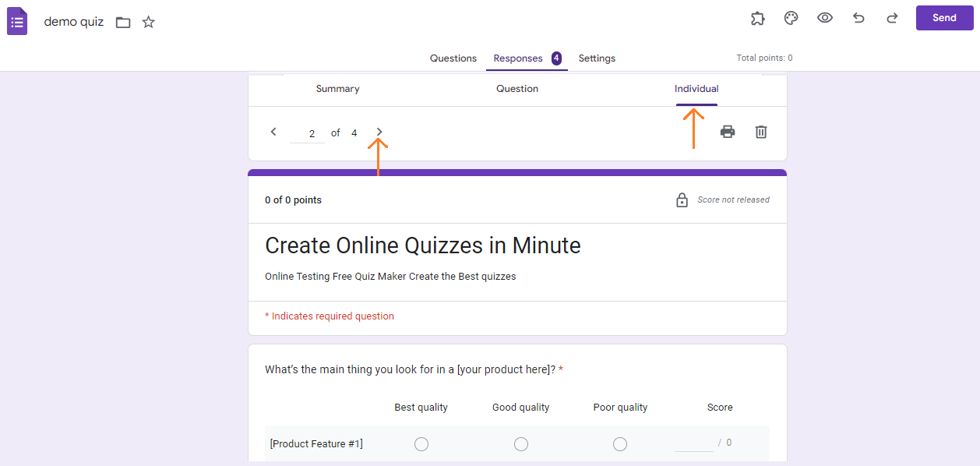The width and height of the screenshot is (980, 466).
Task: Select Poor quality for Product Feature #1
Action: tap(620, 444)
